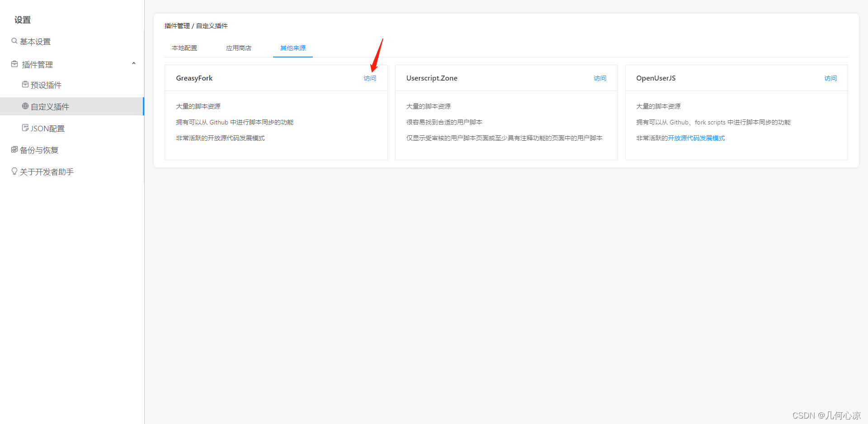Collapse the 插件管理 menu chevron
The height and width of the screenshot is (424, 868).
134,63
